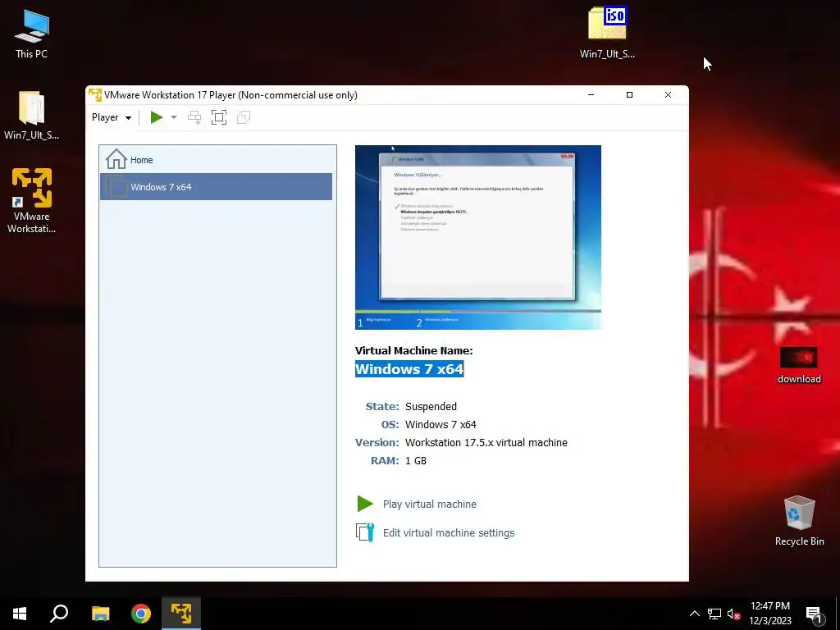Click VMware Player taskbar button
Viewport: 840px width, 630px height.
pos(181,614)
